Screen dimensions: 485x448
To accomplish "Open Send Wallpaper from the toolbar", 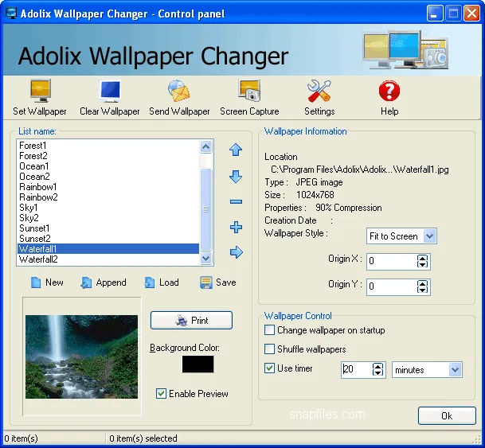I will [x=179, y=92].
